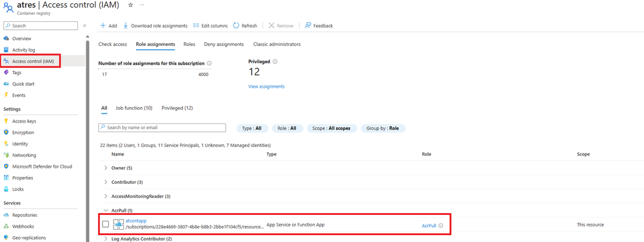Expand the Owner (5) group
Screen dimensions: 644x242
[x=106, y=168]
